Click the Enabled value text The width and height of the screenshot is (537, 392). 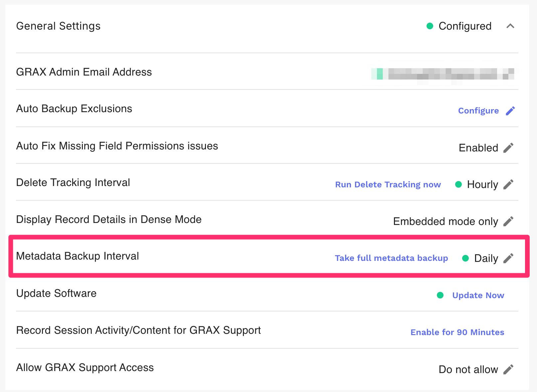tap(478, 148)
